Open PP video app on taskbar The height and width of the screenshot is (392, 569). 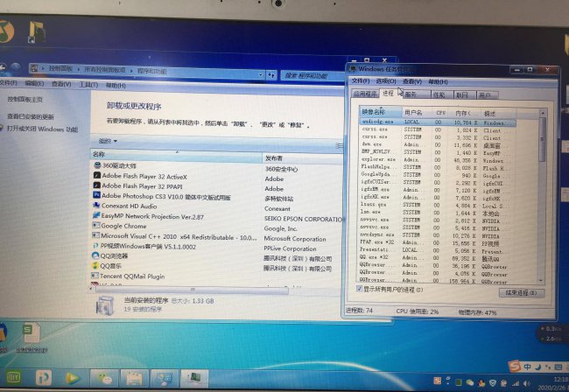[x=44, y=378]
